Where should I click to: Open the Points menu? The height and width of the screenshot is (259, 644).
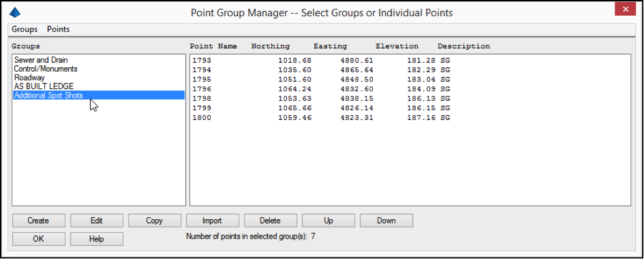(x=59, y=29)
